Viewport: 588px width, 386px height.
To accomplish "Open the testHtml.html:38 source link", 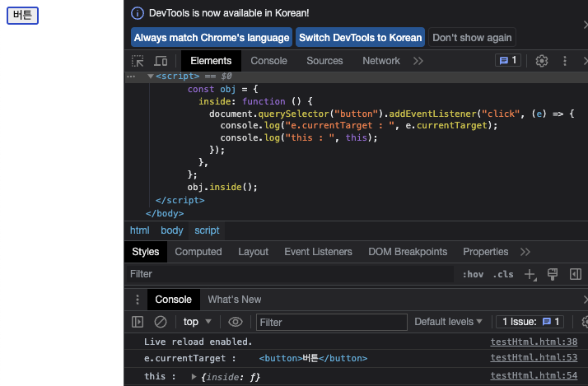I will point(534,342).
